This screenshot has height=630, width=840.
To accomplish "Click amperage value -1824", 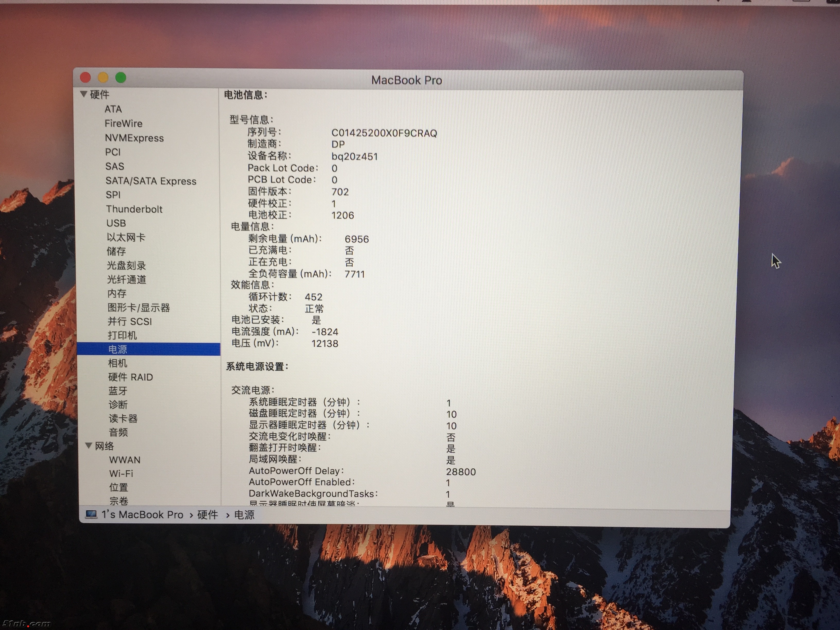I will pyautogui.click(x=325, y=331).
